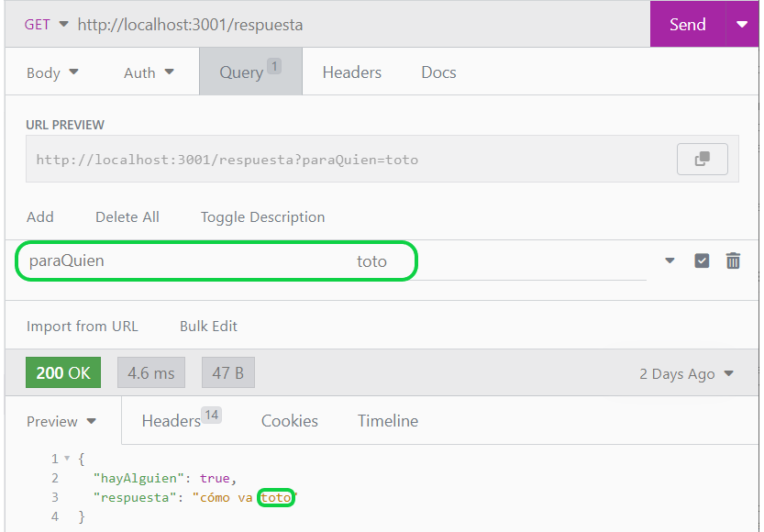The width and height of the screenshot is (764, 532).
Task: Delete the paraQuien parameter with trash icon
Action: coord(733,260)
